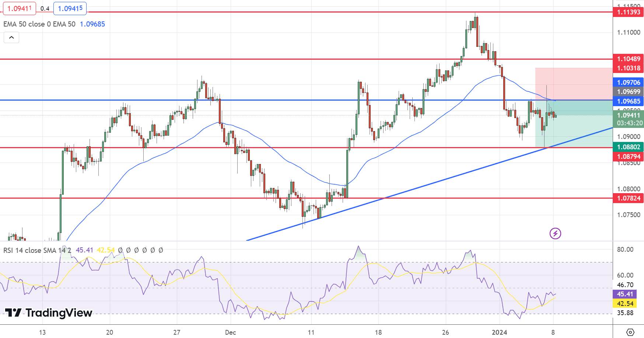
Task: Click the RSI value 45.41 in legend
Action: [x=84, y=250]
